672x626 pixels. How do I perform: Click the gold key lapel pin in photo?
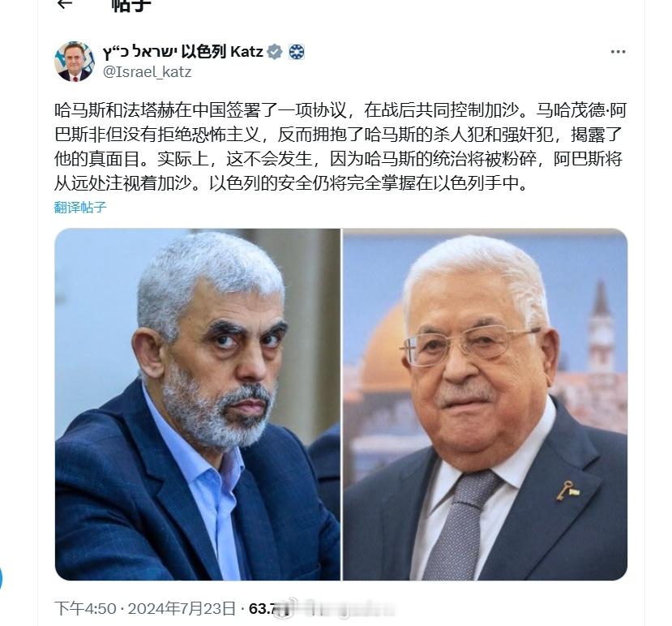pos(567,491)
